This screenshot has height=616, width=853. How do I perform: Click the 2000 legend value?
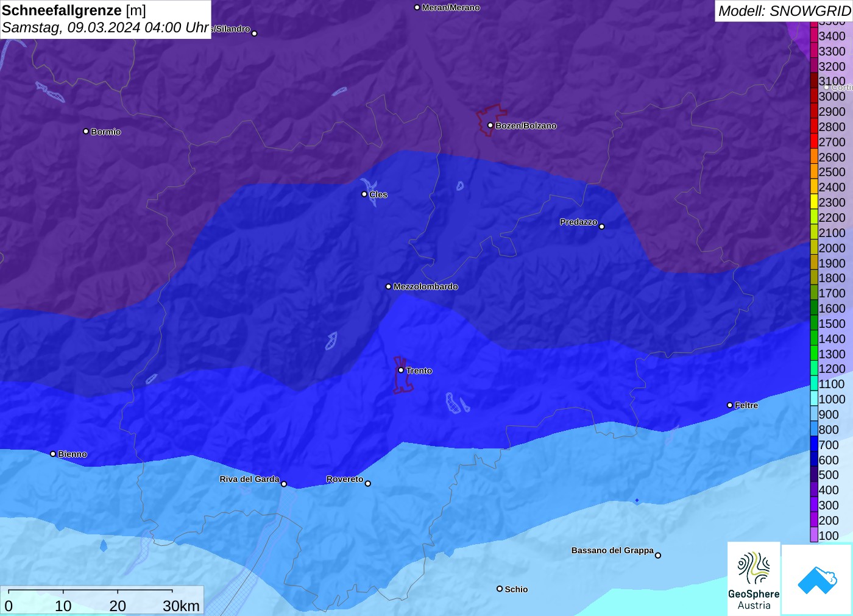(832, 248)
